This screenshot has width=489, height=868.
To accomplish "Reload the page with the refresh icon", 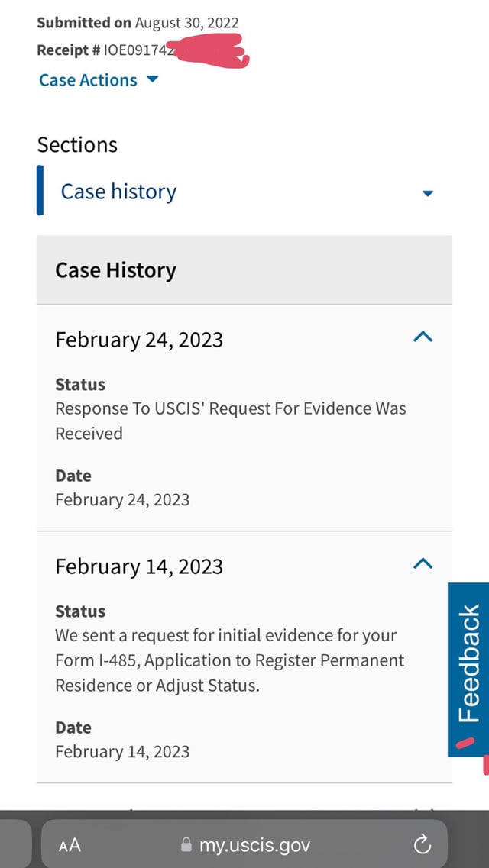I will [422, 845].
